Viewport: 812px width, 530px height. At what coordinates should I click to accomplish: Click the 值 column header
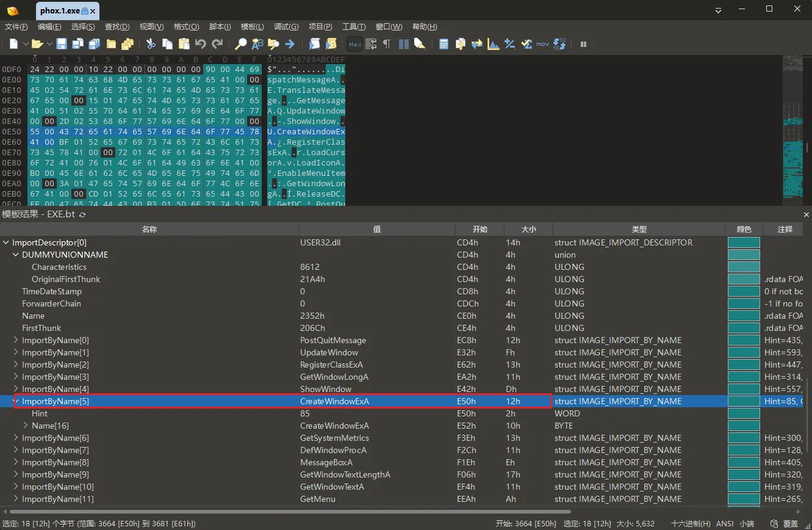[377, 229]
